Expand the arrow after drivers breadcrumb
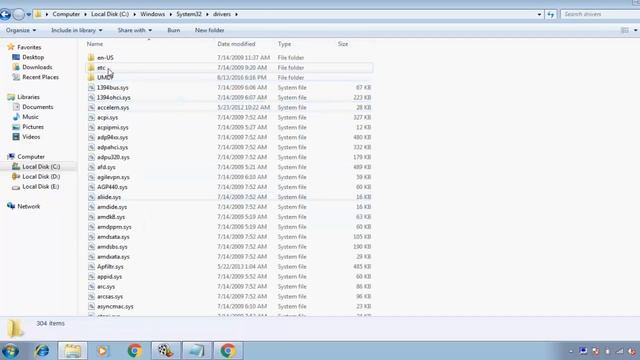640x360 pixels. 236,14
